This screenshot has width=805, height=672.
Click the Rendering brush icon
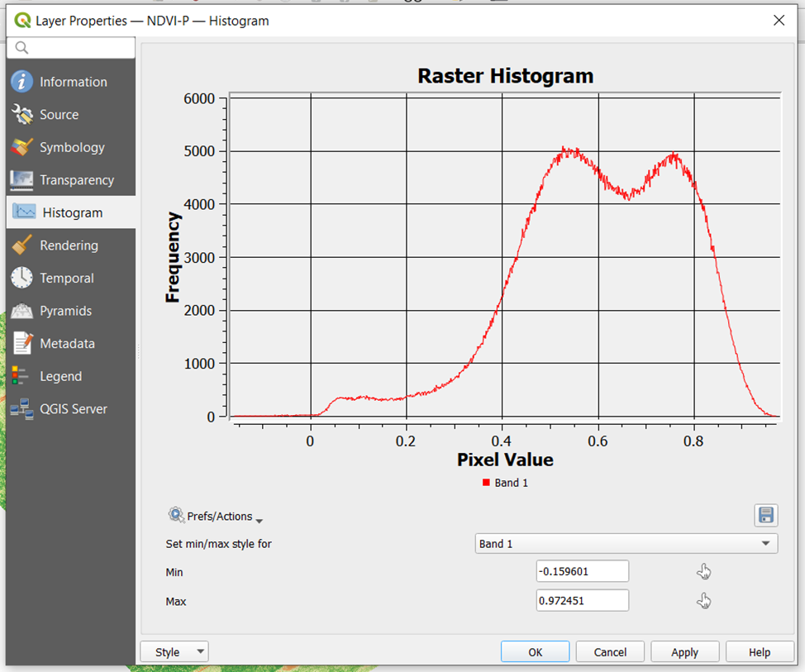coord(21,245)
